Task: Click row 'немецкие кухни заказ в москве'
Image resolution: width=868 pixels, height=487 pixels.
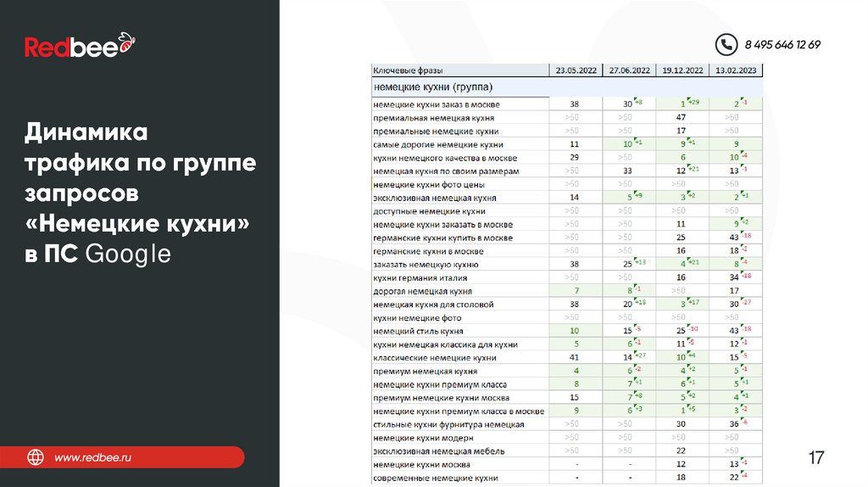Action: 567,104
